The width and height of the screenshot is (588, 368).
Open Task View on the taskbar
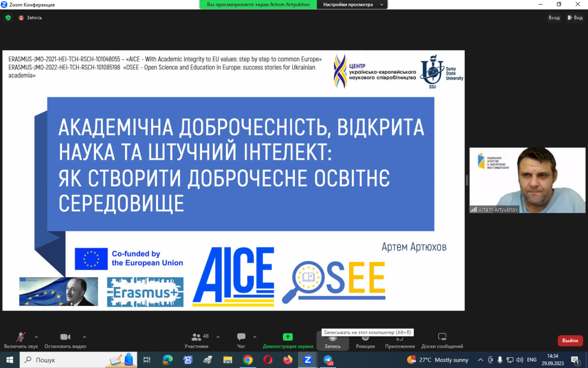[x=147, y=360]
